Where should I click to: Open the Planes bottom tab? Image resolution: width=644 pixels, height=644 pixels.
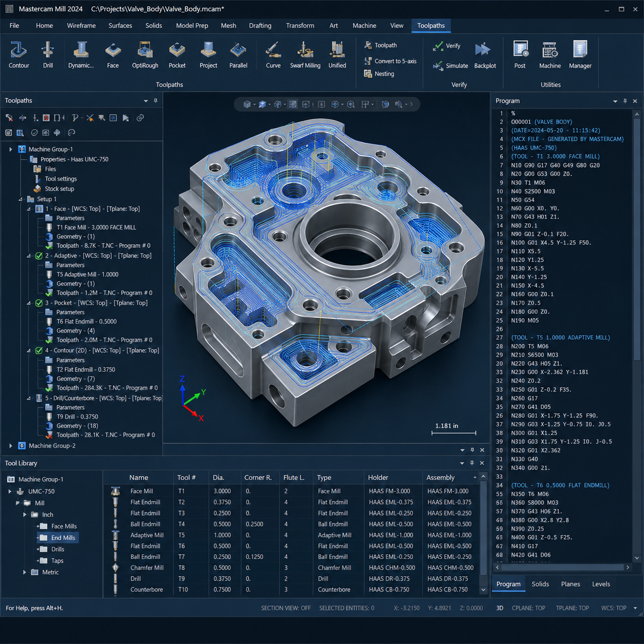coord(571,584)
